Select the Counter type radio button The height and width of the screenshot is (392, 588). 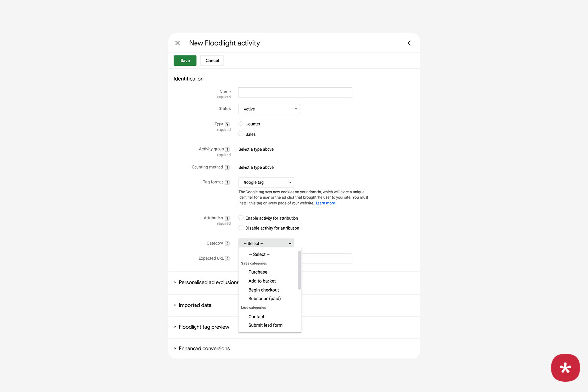pyautogui.click(x=241, y=124)
